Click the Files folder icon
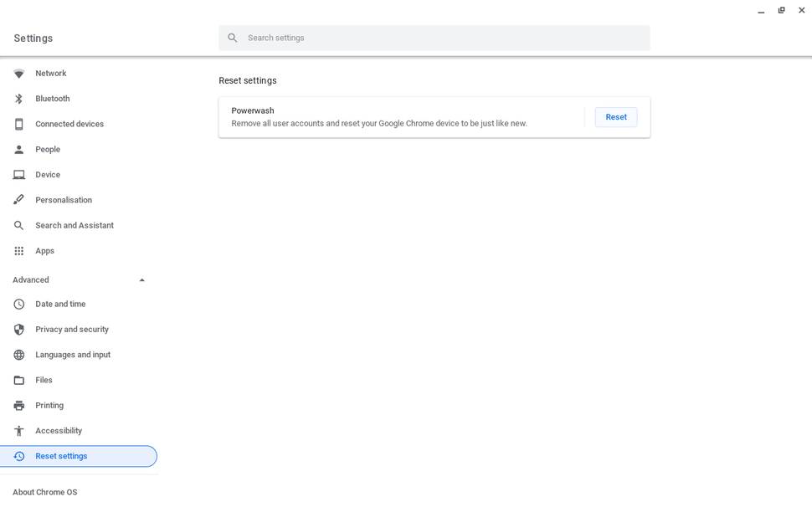The width and height of the screenshot is (812, 507). click(18, 380)
